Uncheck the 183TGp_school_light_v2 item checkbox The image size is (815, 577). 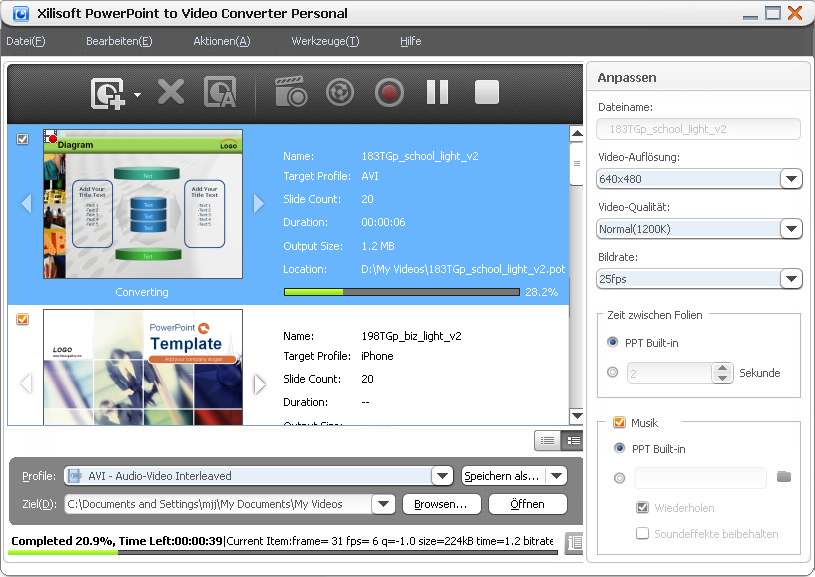pos(22,139)
